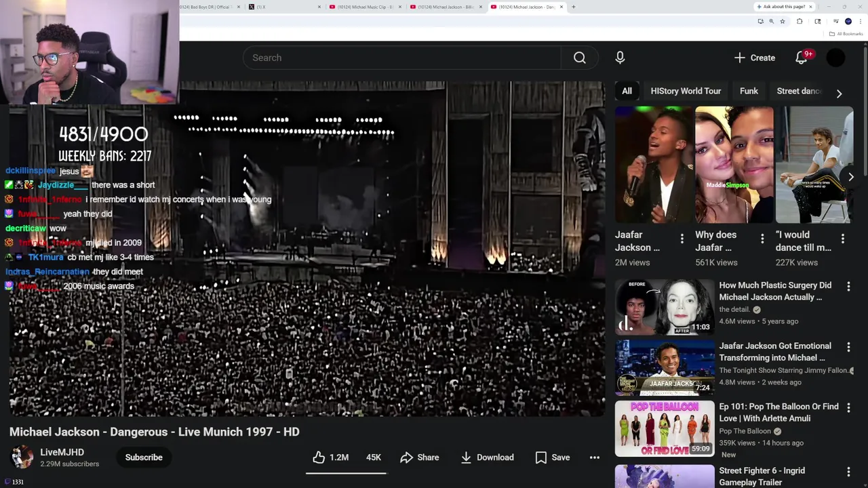Screen dimensions: 868x488
Task: Select the Street dance filter chip
Action: pyautogui.click(x=799, y=91)
